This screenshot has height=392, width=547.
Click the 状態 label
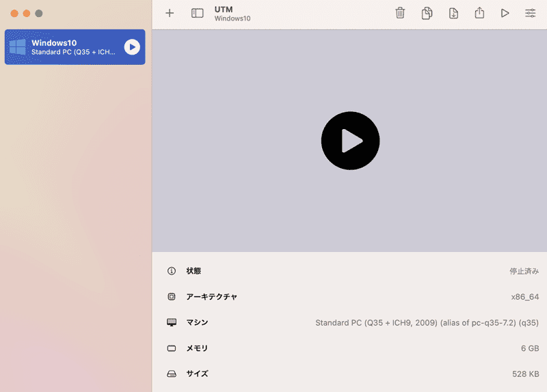pyautogui.click(x=194, y=270)
